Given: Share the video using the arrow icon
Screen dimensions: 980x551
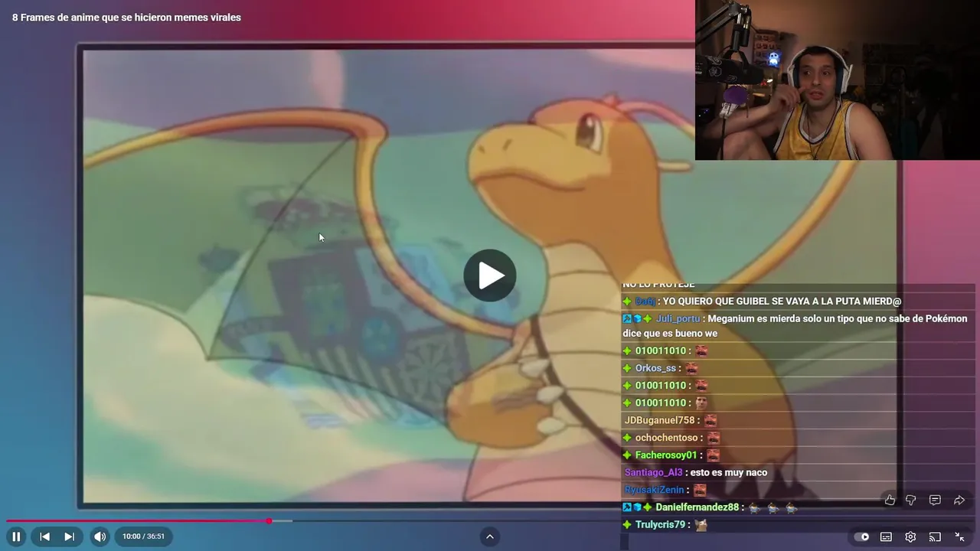Looking at the screenshot, I should click(959, 500).
